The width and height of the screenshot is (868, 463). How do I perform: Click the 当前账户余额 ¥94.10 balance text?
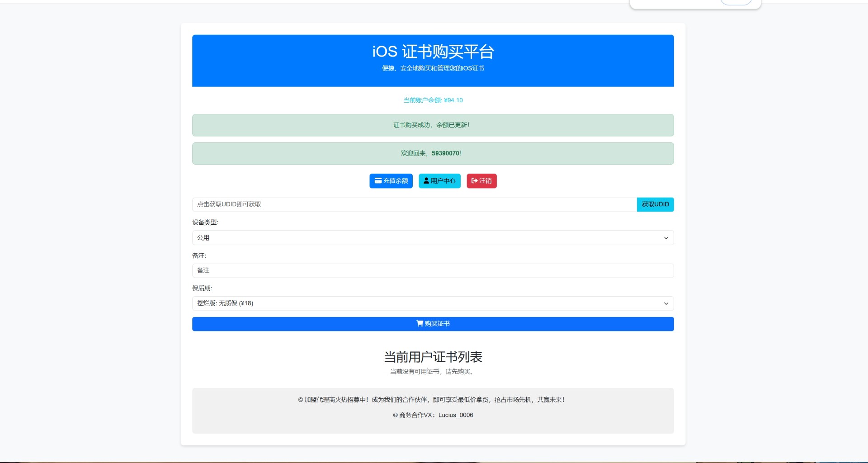pos(433,100)
